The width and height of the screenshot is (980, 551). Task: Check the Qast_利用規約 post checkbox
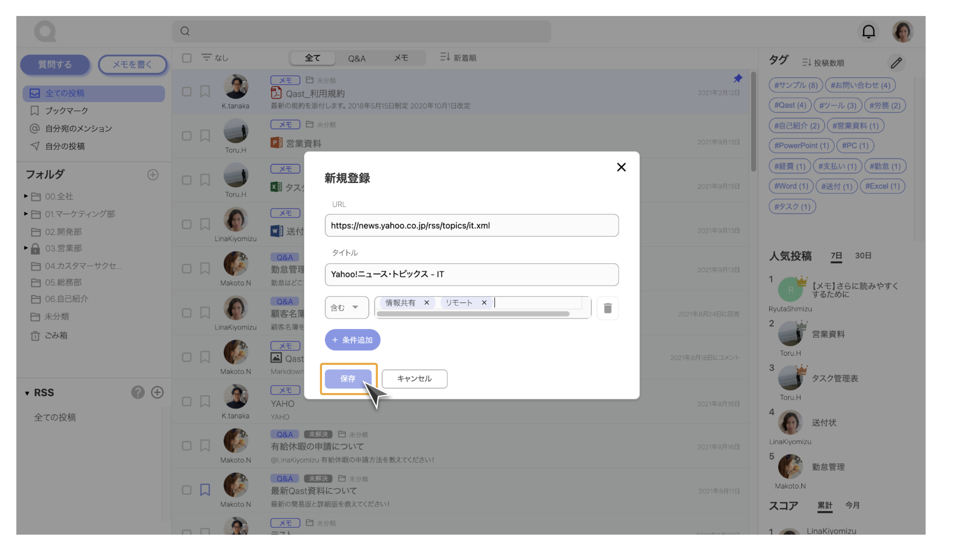pos(186,91)
